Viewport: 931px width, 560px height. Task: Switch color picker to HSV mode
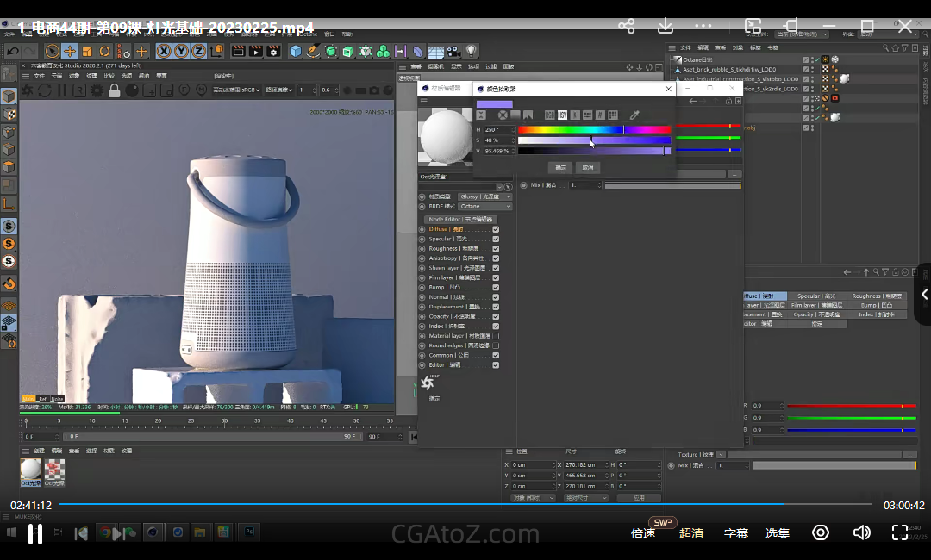point(562,115)
